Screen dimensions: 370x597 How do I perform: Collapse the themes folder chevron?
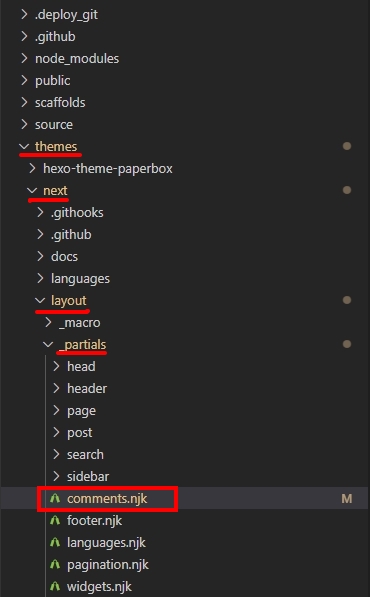coord(24,146)
